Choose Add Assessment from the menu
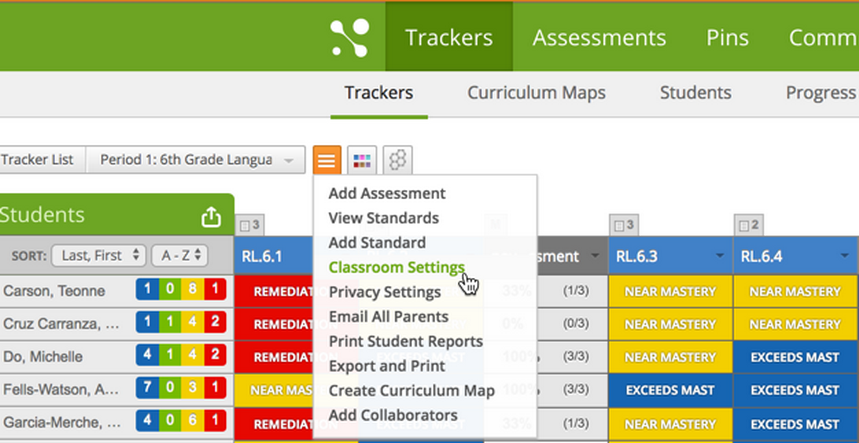Image resolution: width=859 pixels, height=443 pixels. 387,193
